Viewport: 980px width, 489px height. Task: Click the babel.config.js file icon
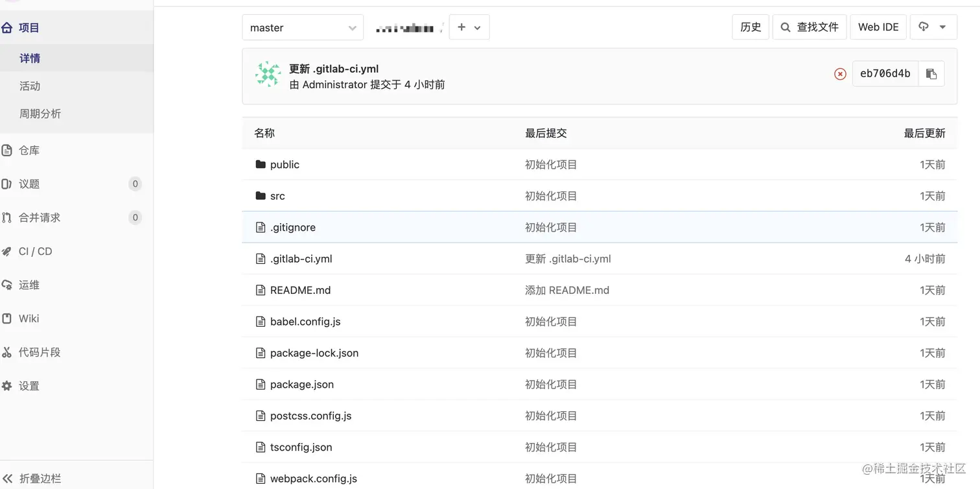tap(261, 322)
